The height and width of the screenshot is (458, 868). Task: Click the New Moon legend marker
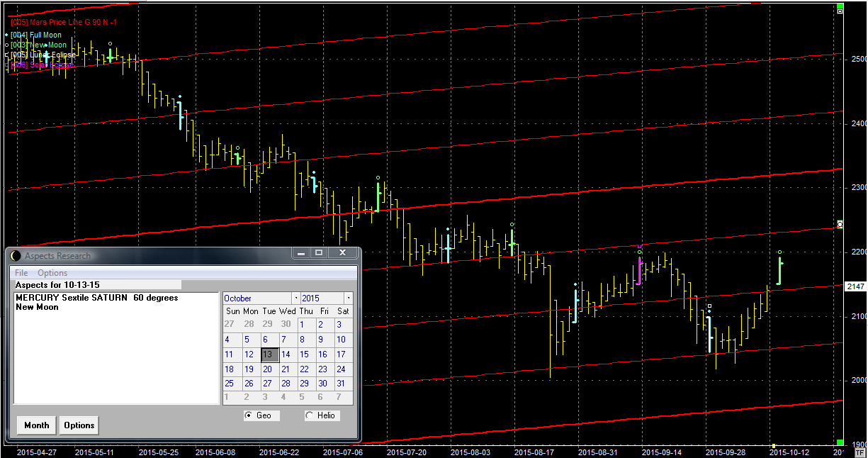tap(7, 45)
